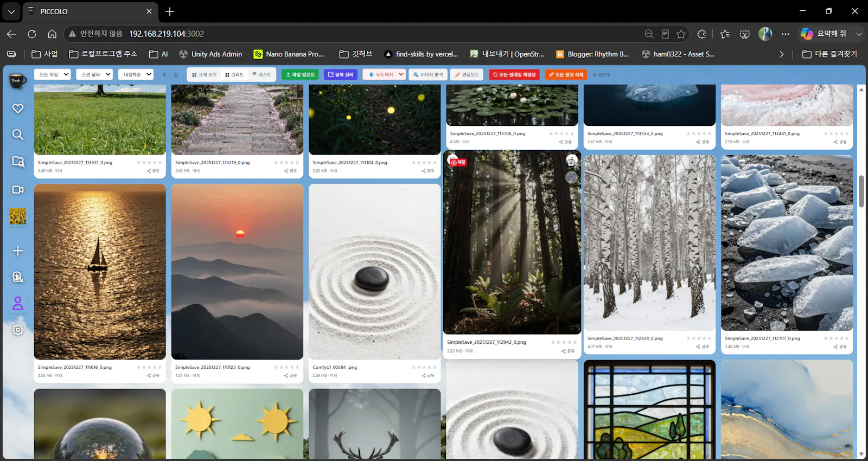The height and width of the screenshot is (461, 868).
Task: Open the video camera sidebar icon
Action: (x=18, y=189)
